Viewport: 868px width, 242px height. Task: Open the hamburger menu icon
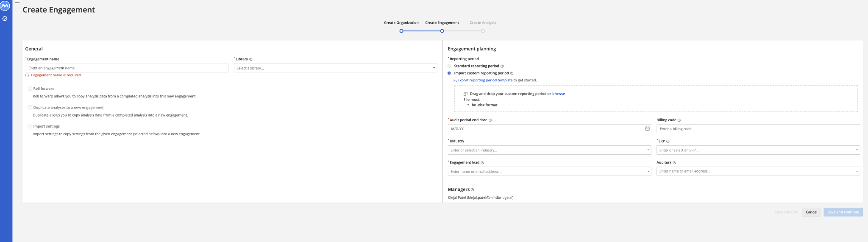click(17, 3)
